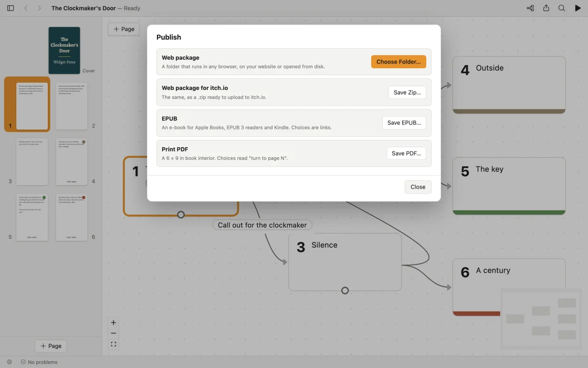
Task: Close the Publish dialog
Action: click(418, 187)
